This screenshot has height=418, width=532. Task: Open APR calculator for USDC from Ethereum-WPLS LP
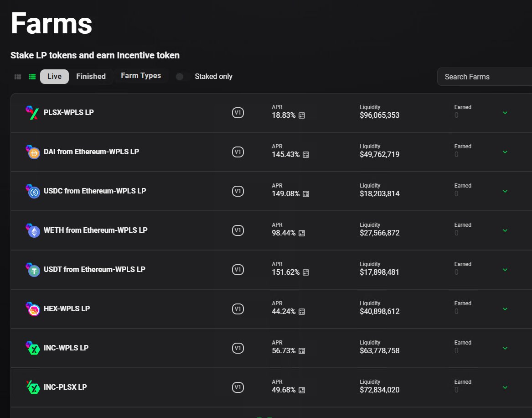coord(306,194)
